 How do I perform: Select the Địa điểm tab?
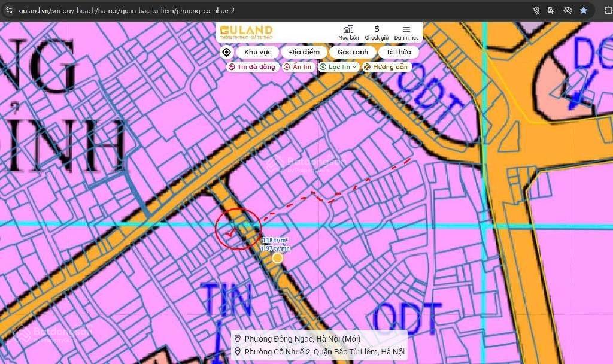tap(304, 52)
